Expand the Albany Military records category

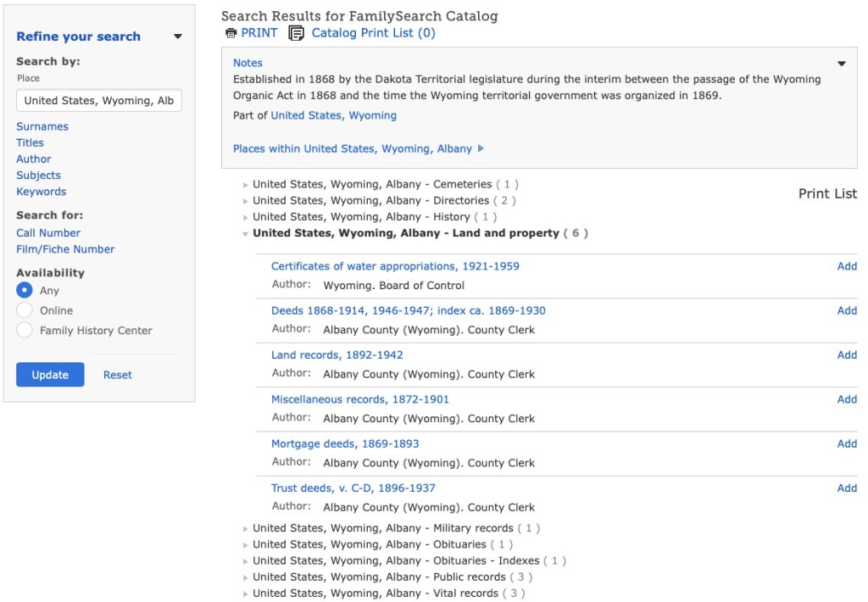click(x=246, y=529)
